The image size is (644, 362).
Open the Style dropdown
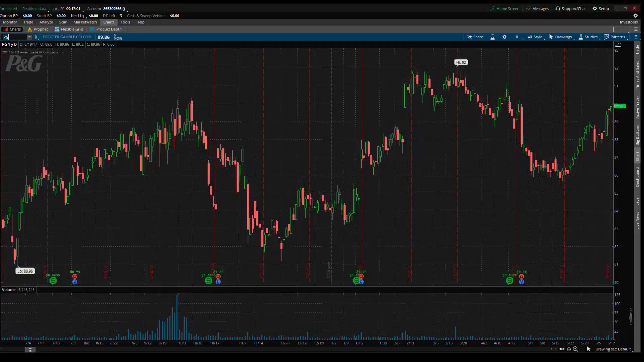[535, 37]
